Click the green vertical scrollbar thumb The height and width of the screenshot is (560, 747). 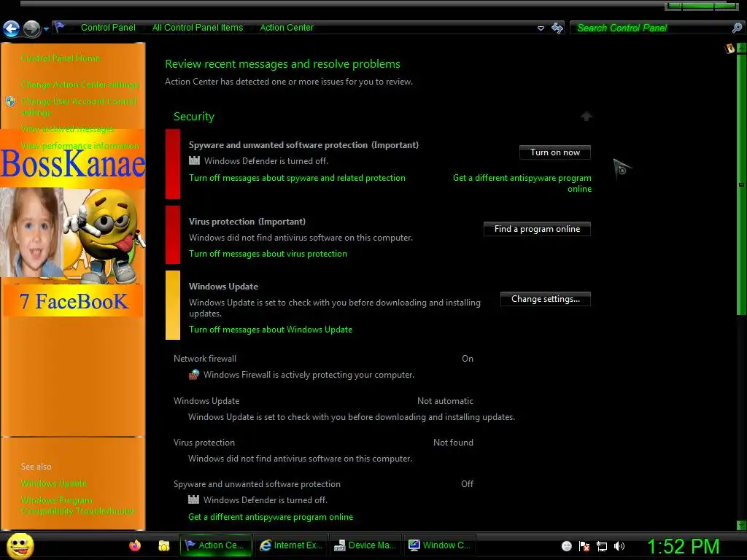(741, 184)
